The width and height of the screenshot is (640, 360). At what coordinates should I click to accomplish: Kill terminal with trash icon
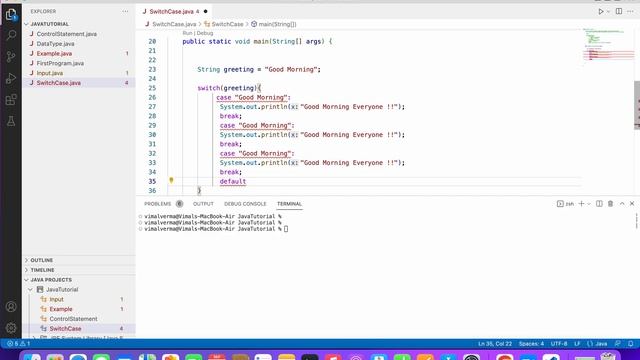pyautogui.click(x=611, y=204)
